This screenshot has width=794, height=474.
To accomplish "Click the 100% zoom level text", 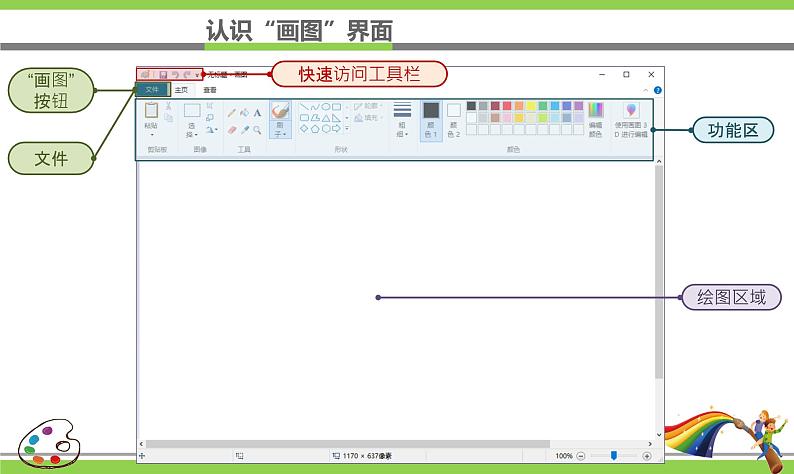I will click(564, 456).
